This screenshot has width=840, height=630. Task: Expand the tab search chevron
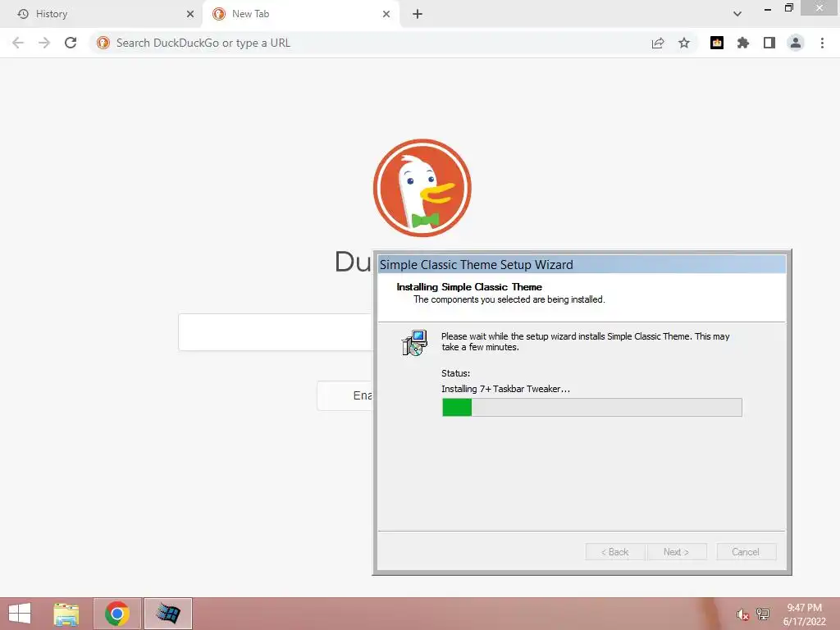click(x=737, y=14)
